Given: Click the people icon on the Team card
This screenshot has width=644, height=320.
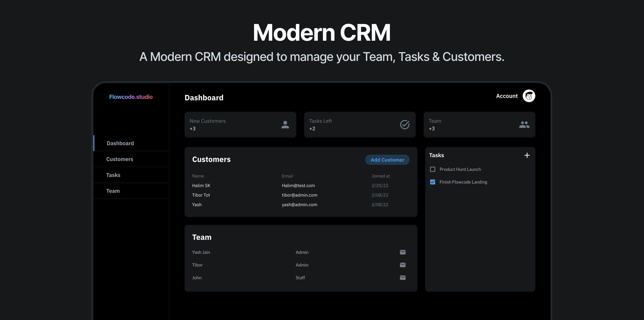Looking at the screenshot, I should coord(524,124).
